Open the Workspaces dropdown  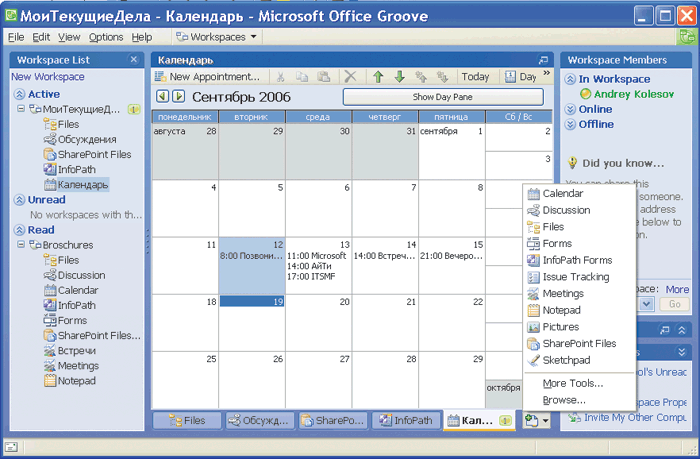[x=217, y=37]
